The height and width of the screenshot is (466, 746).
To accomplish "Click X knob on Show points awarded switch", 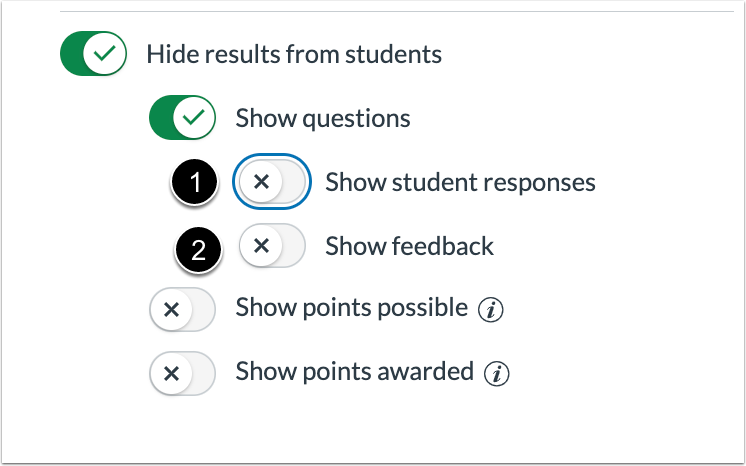I will (171, 374).
